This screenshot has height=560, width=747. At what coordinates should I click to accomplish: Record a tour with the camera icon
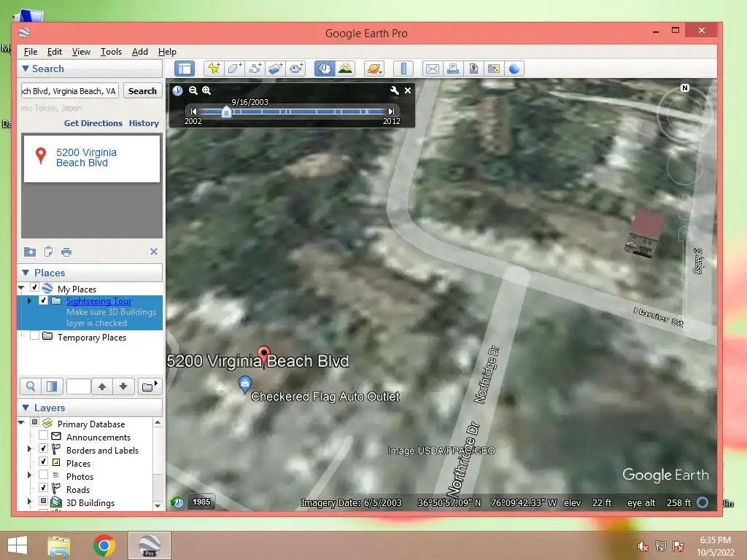[296, 69]
